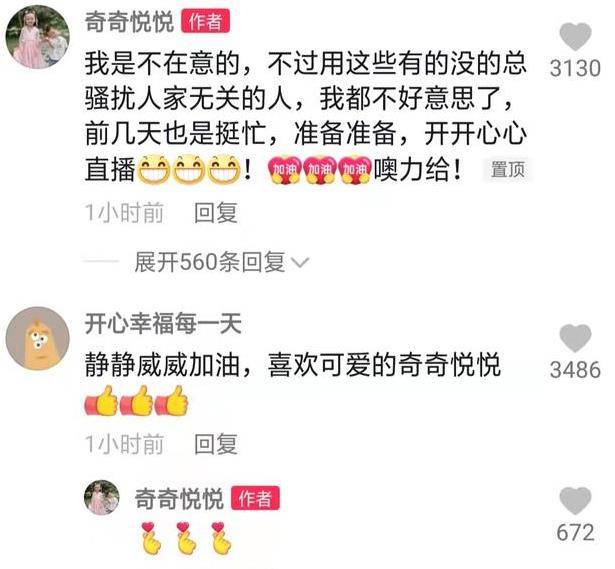Tap the 3486 like count

pos(575,370)
